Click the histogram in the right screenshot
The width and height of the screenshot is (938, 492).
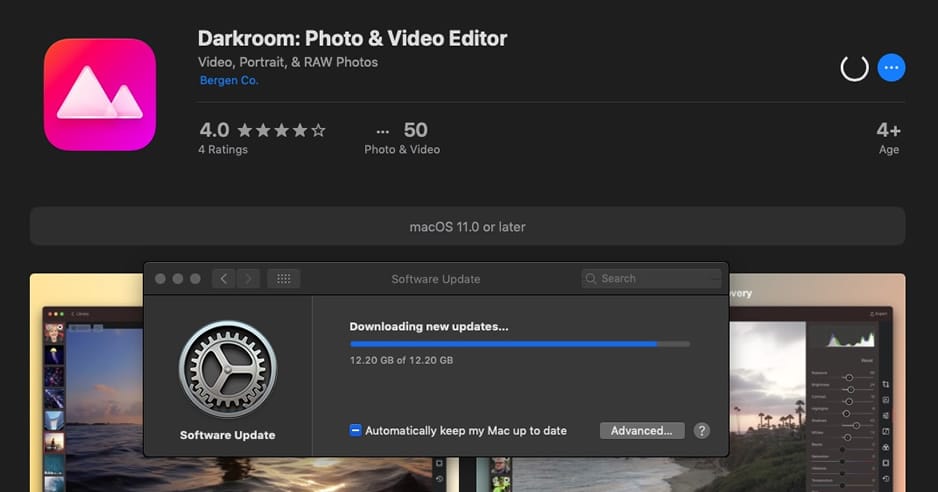850,339
